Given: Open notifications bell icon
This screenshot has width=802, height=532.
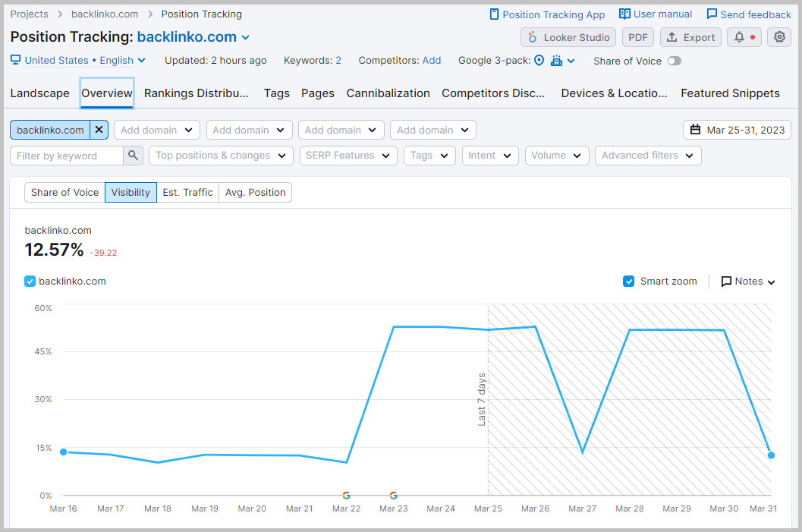Looking at the screenshot, I should (744, 37).
